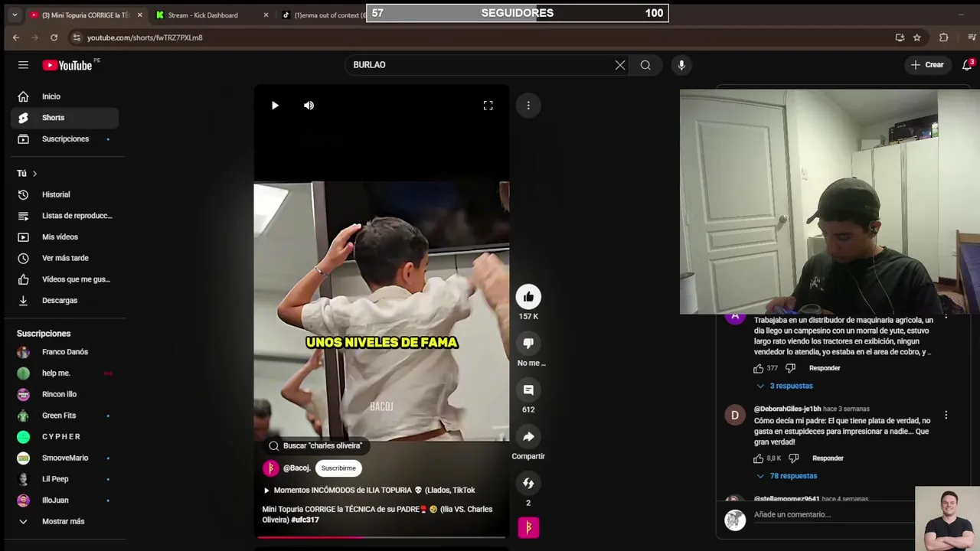Select Shorts in the sidebar
This screenshot has width=980, height=551.
65,118
